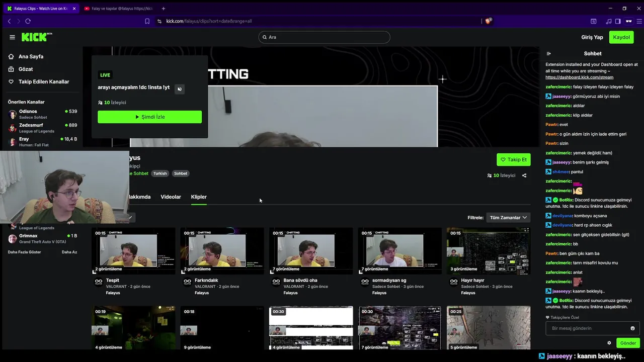Viewport: 644px width, 362px height.
Task: Reload the page in browser toolbar
Action: (28, 21)
